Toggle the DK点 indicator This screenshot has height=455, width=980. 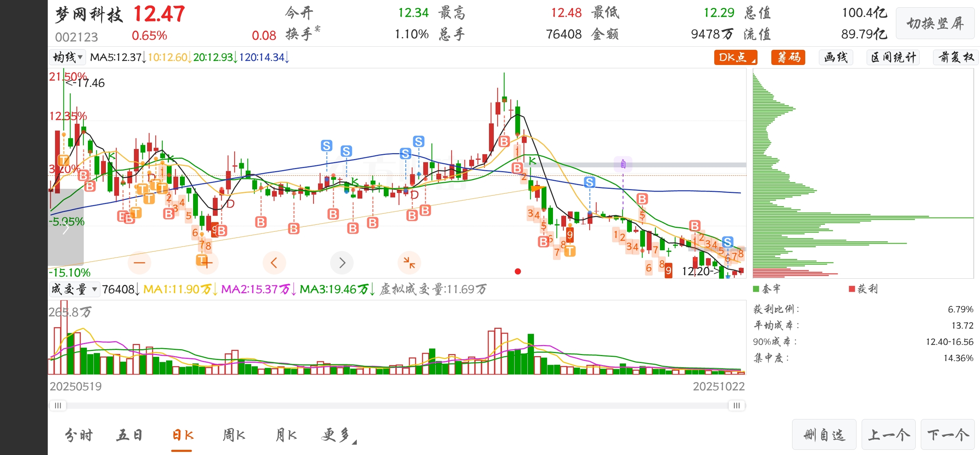(735, 57)
